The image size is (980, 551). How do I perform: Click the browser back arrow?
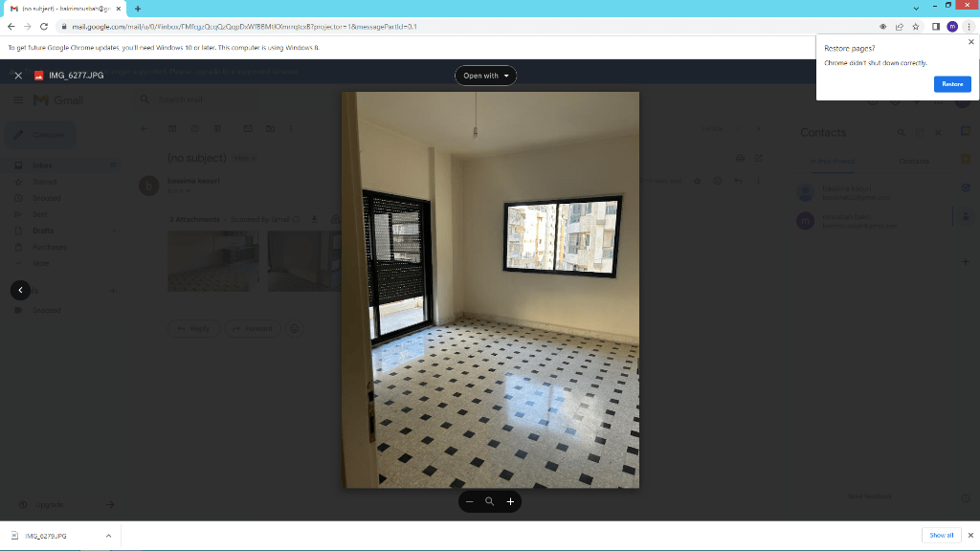[x=11, y=27]
